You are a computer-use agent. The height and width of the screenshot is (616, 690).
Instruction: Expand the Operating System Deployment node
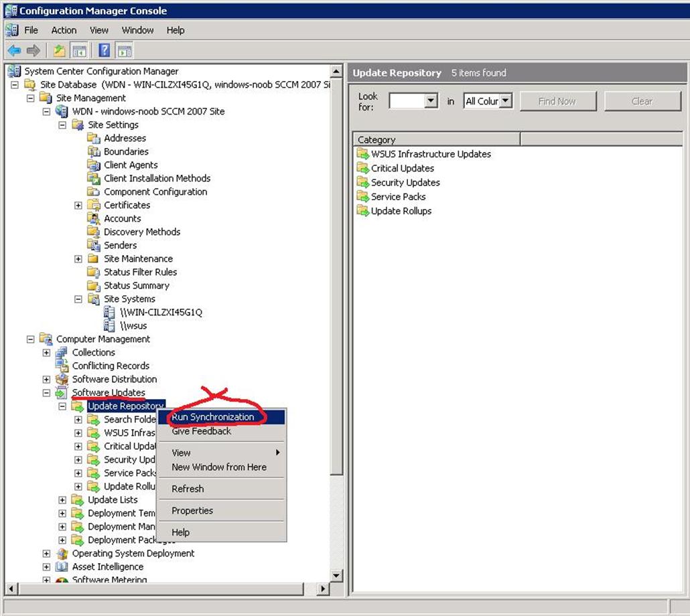(46, 554)
